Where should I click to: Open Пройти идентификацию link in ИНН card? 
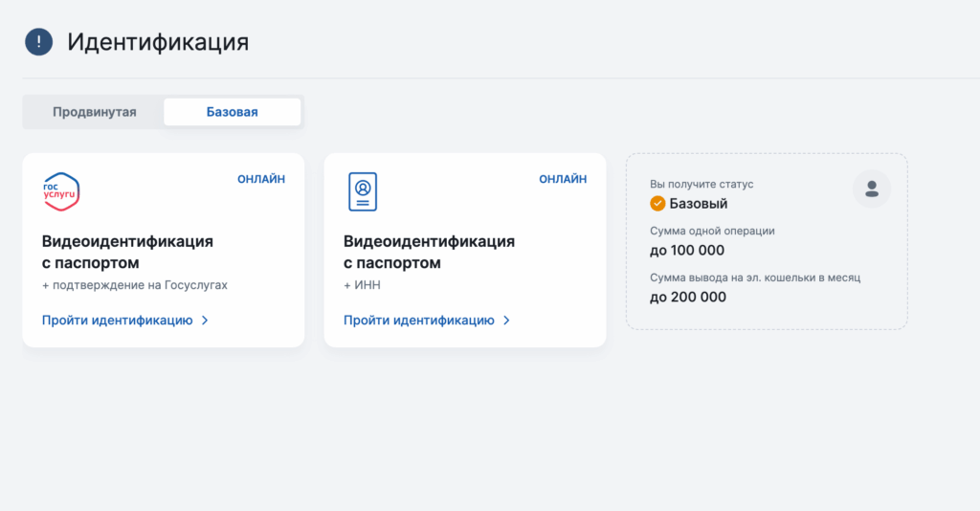(x=427, y=321)
